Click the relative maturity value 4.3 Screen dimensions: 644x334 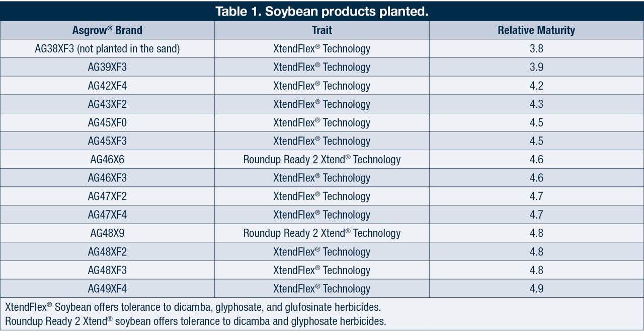coord(536,104)
